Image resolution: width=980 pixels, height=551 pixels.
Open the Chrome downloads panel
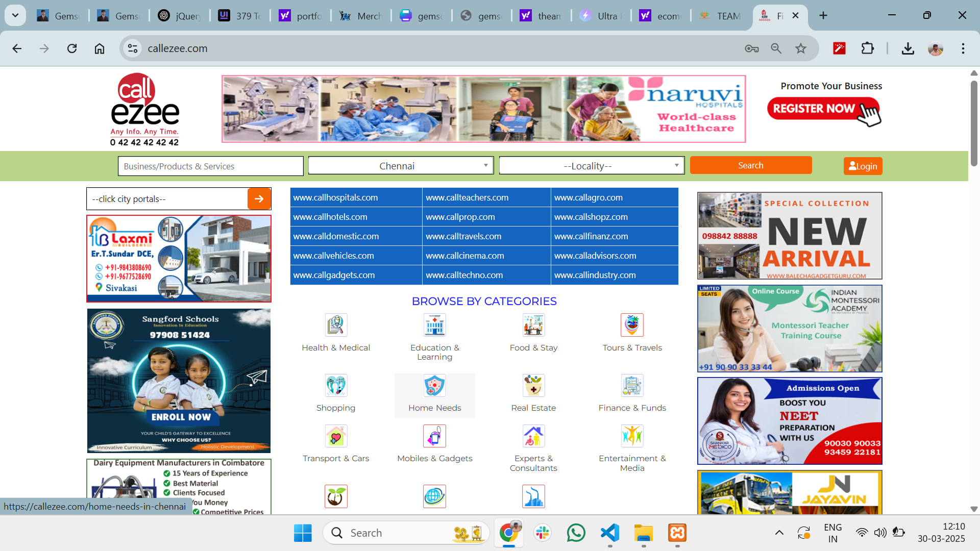click(908, 48)
